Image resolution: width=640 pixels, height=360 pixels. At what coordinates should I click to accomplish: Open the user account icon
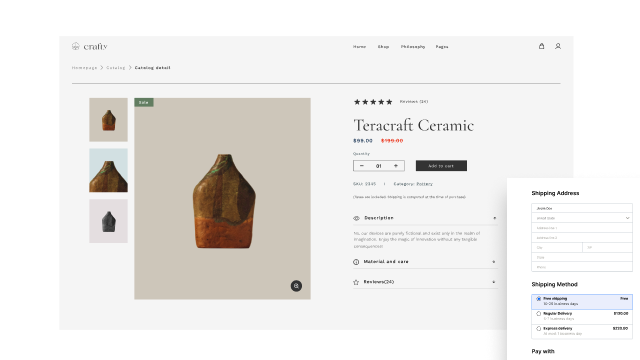(x=558, y=46)
